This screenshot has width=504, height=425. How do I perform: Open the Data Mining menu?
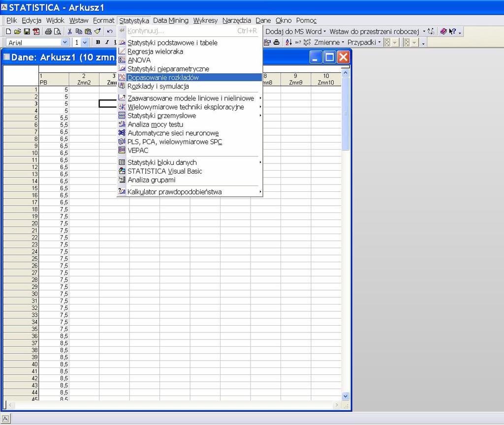tap(171, 21)
